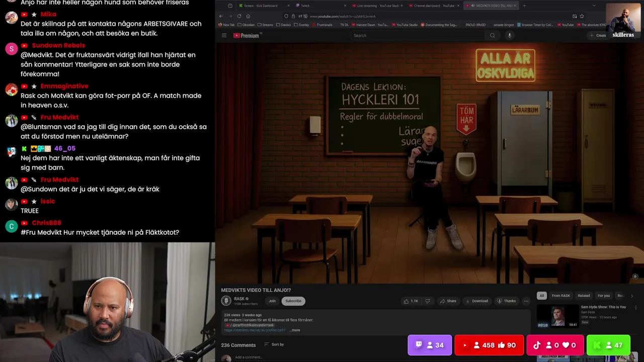Viewport: 644px width, 362px height.
Task: Open options menu for Sam Hyde video
Action: [635, 307]
